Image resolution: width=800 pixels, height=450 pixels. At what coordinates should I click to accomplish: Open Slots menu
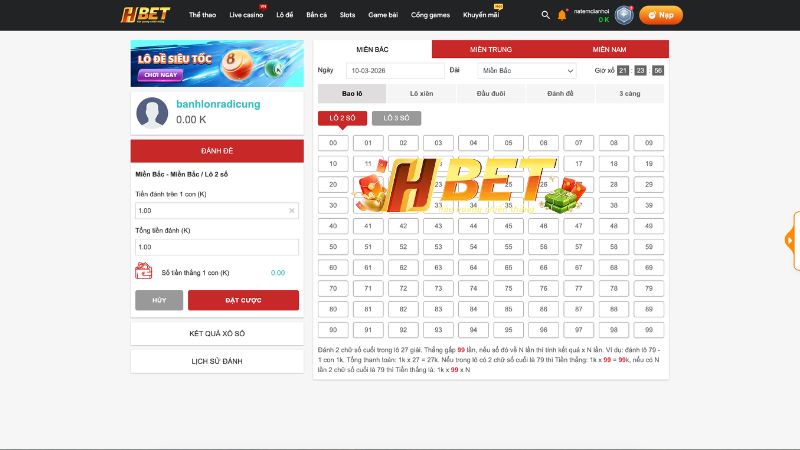click(x=347, y=15)
